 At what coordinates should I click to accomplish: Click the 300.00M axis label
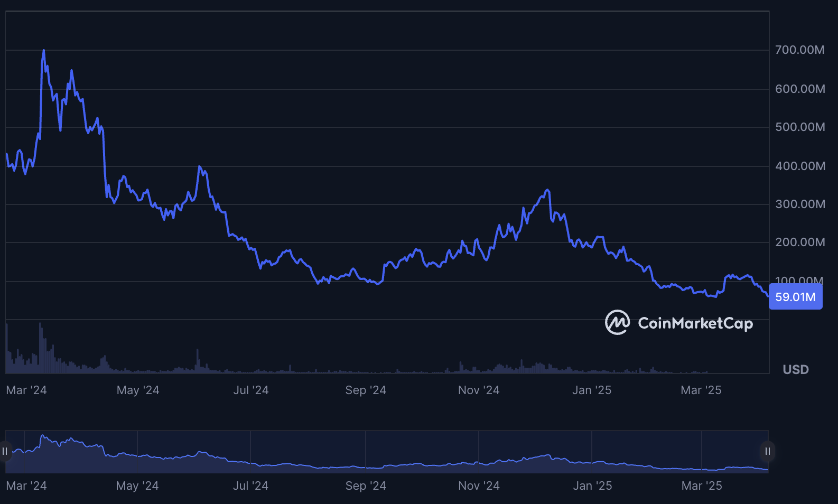coord(800,204)
